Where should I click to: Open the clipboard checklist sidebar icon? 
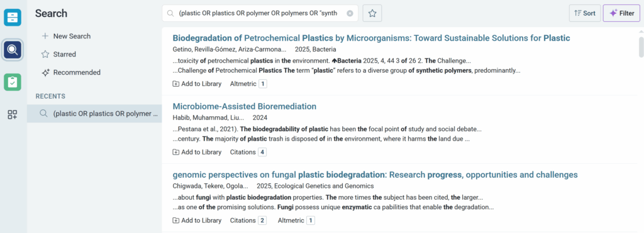pos(13,82)
